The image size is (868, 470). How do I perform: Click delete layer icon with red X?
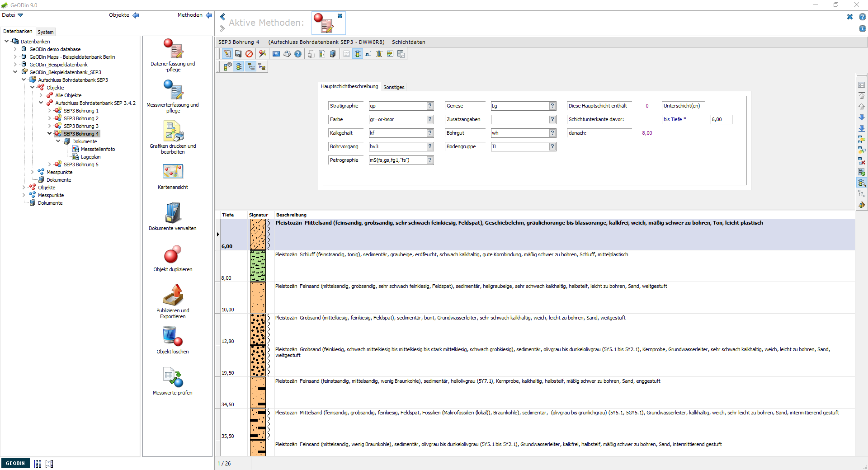(862, 161)
